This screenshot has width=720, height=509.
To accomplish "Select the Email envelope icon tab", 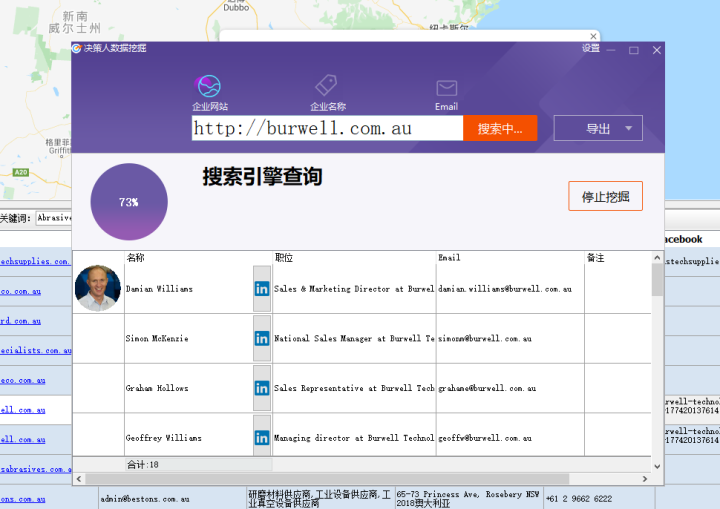I will pyautogui.click(x=446, y=95).
